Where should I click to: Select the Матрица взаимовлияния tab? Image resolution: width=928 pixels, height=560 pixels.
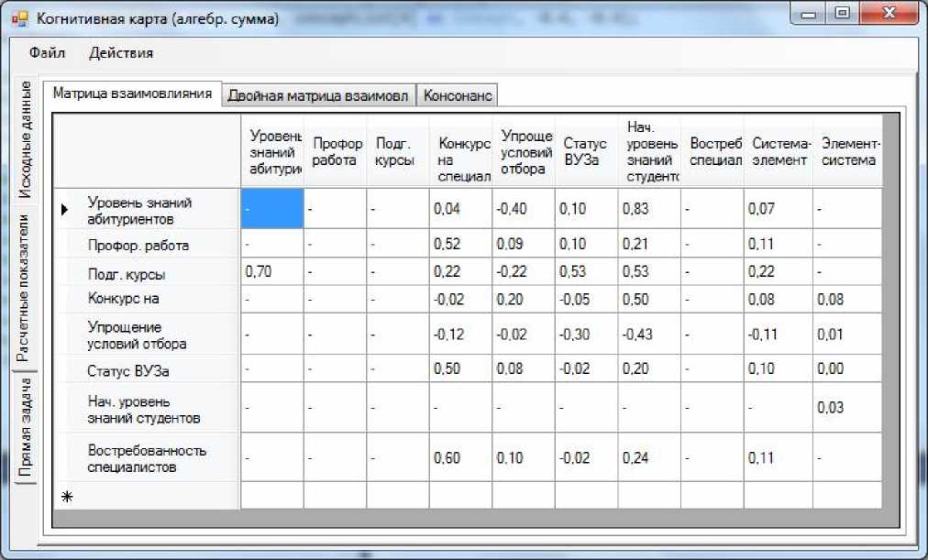click(x=133, y=93)
